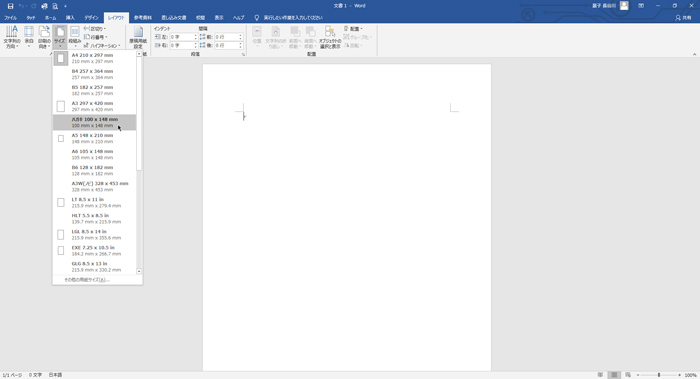Switch to read mode view in status bar
The height and width of the screenshot is (379, 700).
click(x=600, y=375)
